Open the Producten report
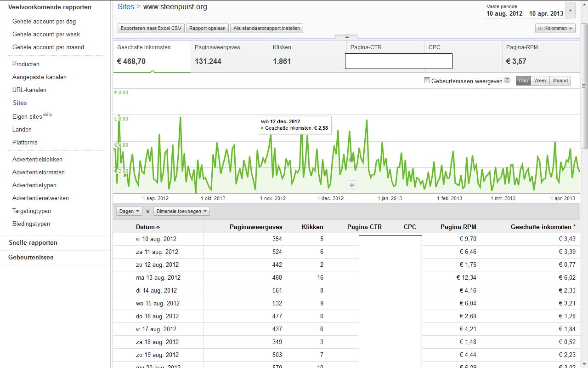This screenshot has width=588, height=368. tap(26, 64)
